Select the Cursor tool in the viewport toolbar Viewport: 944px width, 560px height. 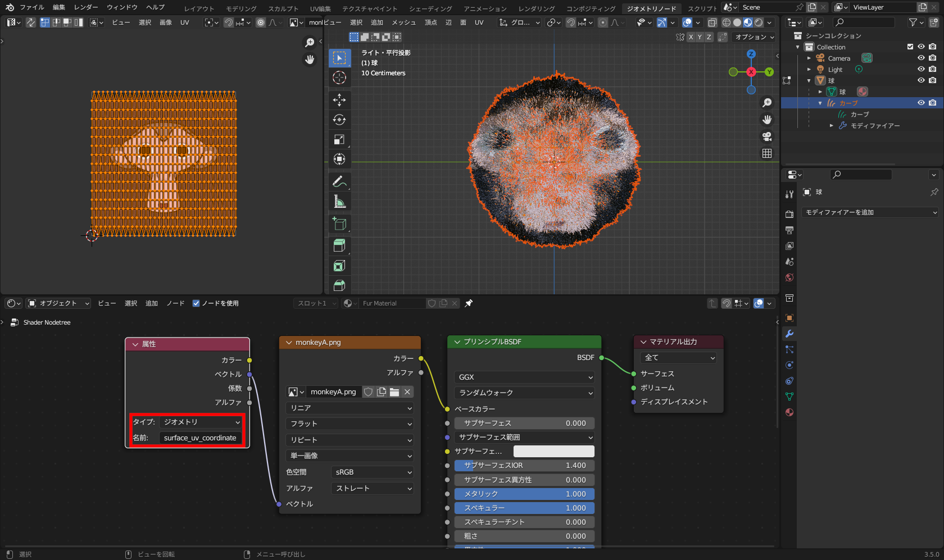point(339,78)
